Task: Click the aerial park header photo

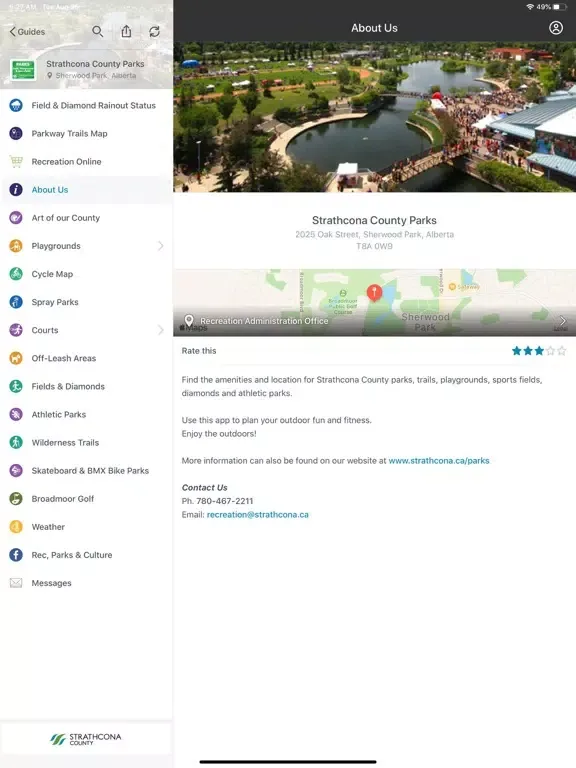Action: coord(375,117)
